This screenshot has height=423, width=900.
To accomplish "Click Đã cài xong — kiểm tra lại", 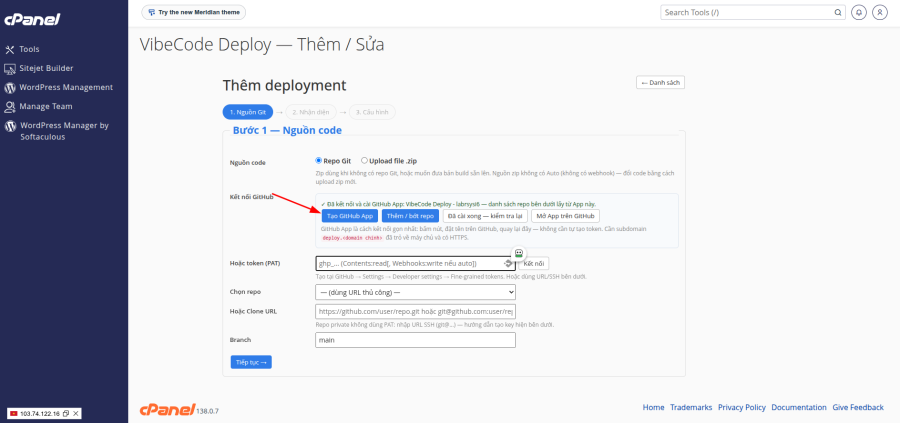I will click(486, 216).
